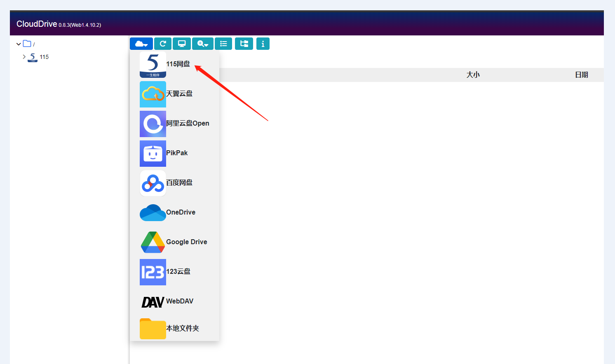Click the root slash path label
Viewport: 615px width, 364px height.
click(x=34, y=44)
